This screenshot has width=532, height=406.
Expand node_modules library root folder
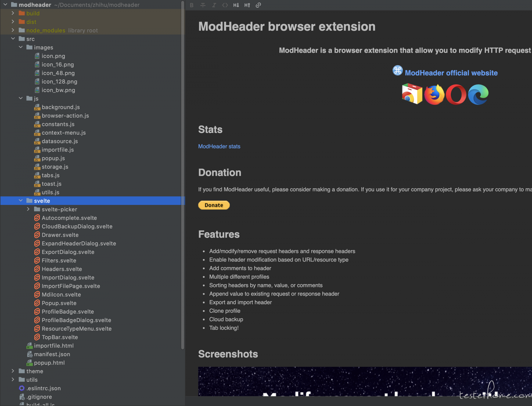(x=13, y=30)
